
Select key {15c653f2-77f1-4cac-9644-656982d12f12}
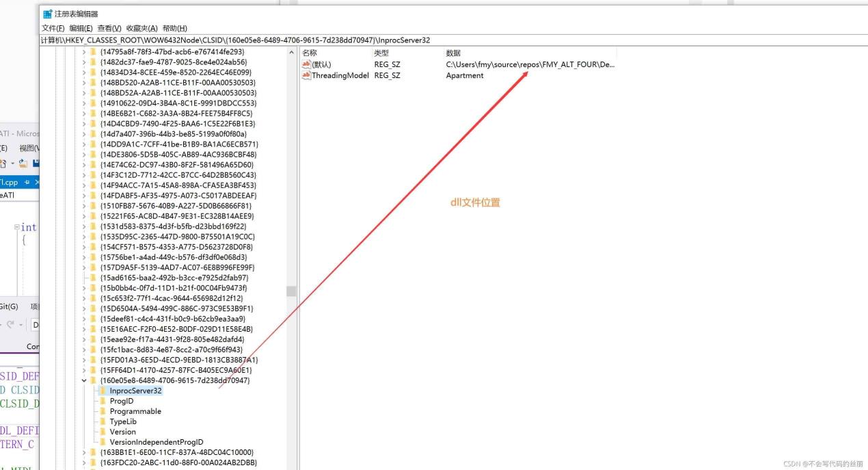point(172,298)
